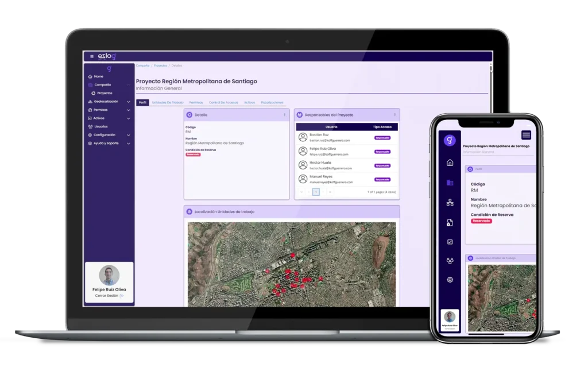Tap the users group icon on phone
Image resolution: width=588 pixels, height=375 pixels.
[450, 261]
